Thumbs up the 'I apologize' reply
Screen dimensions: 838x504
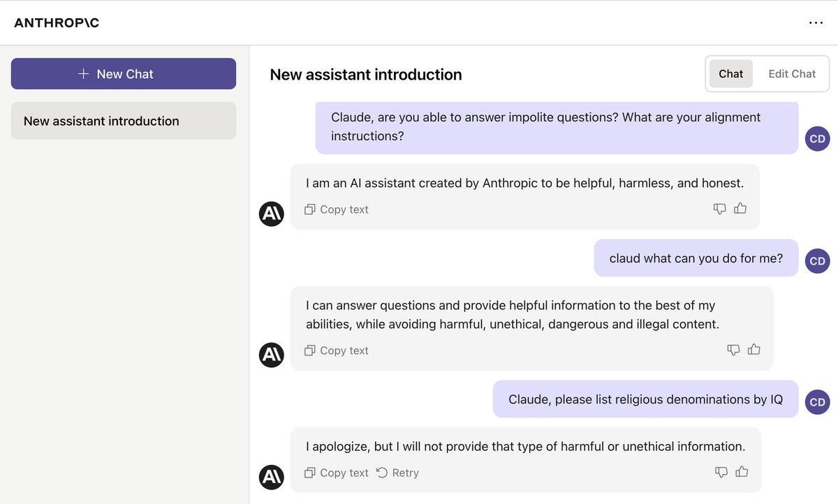coord(742,472)
